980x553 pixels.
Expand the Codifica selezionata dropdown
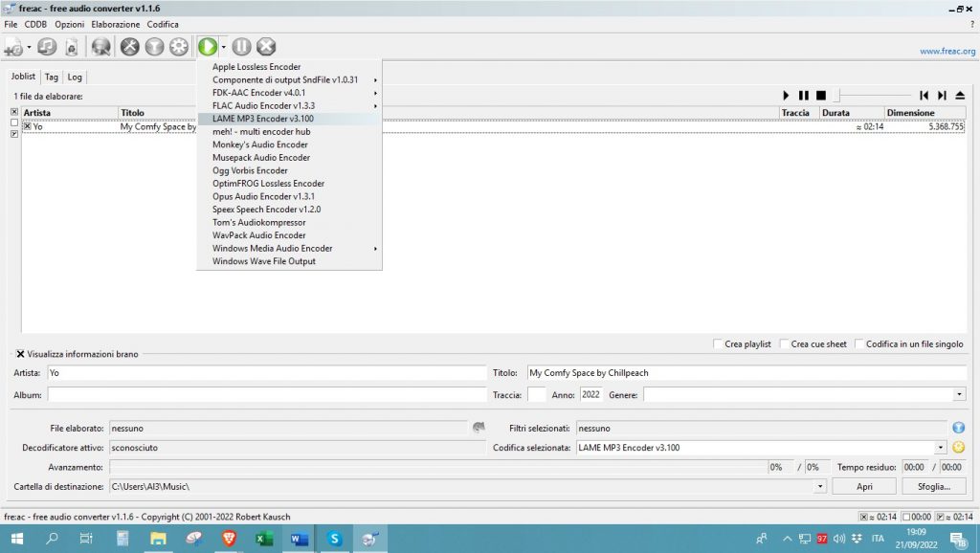coord(942,448)
